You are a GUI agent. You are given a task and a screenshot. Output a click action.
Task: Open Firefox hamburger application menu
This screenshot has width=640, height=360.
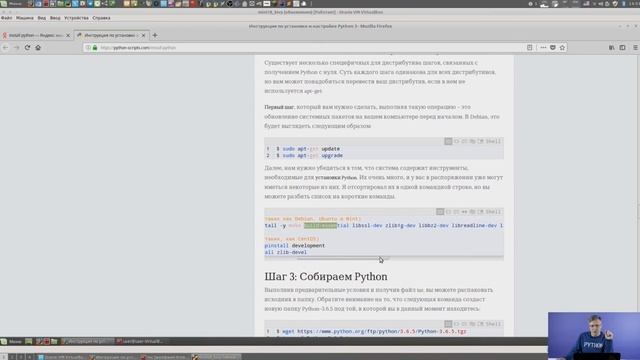tap(636, 48)
